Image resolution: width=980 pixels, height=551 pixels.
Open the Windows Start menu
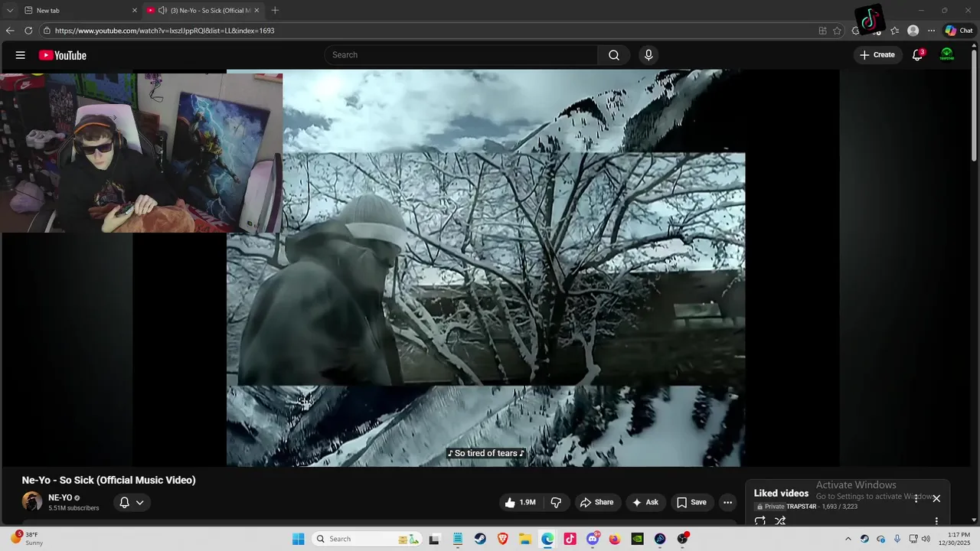[298, 539]
